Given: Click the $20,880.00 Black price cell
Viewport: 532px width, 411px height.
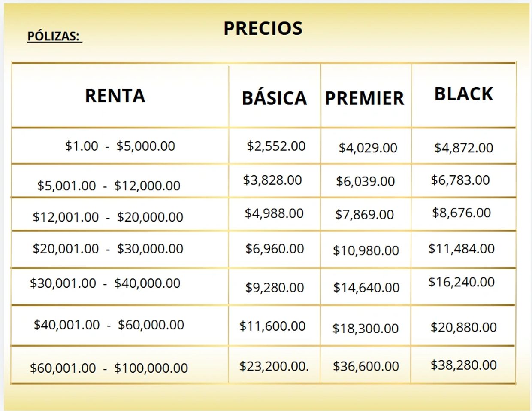Looking at the screenshot, I should tap(463, 327).
